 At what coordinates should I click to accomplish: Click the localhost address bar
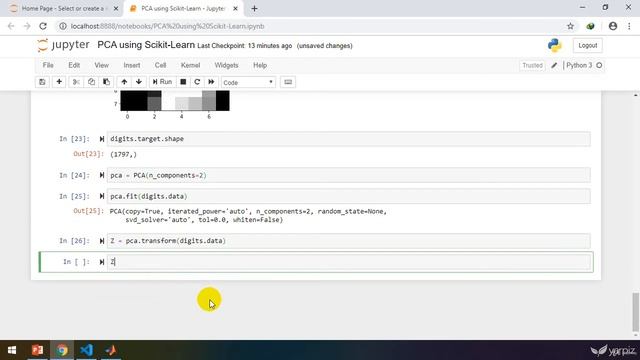[x=310, y=26]
